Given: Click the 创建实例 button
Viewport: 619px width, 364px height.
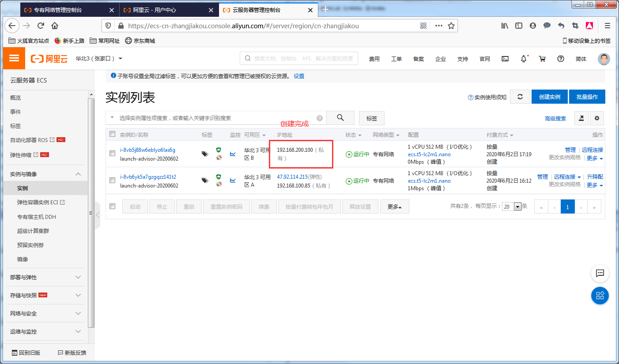Looking at the screenshot, I should pos(549,96).
